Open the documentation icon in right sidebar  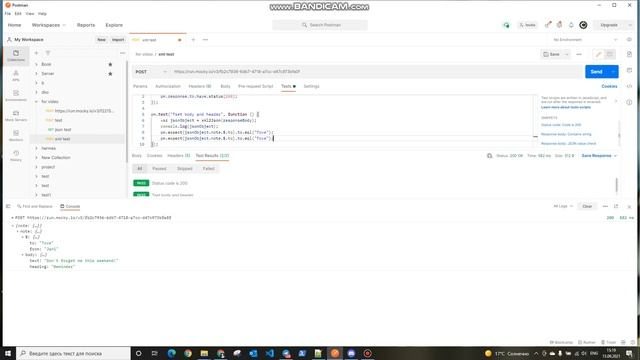tap(629, 54)
